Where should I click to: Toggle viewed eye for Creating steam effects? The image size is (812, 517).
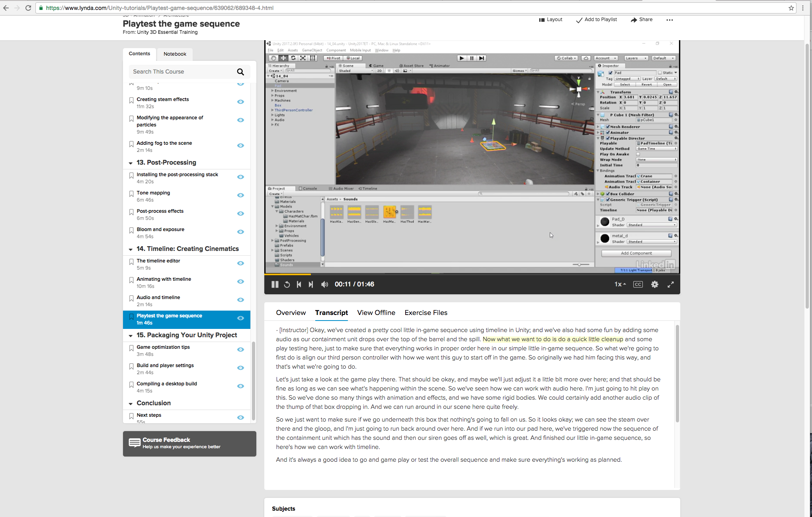point(240,102)
